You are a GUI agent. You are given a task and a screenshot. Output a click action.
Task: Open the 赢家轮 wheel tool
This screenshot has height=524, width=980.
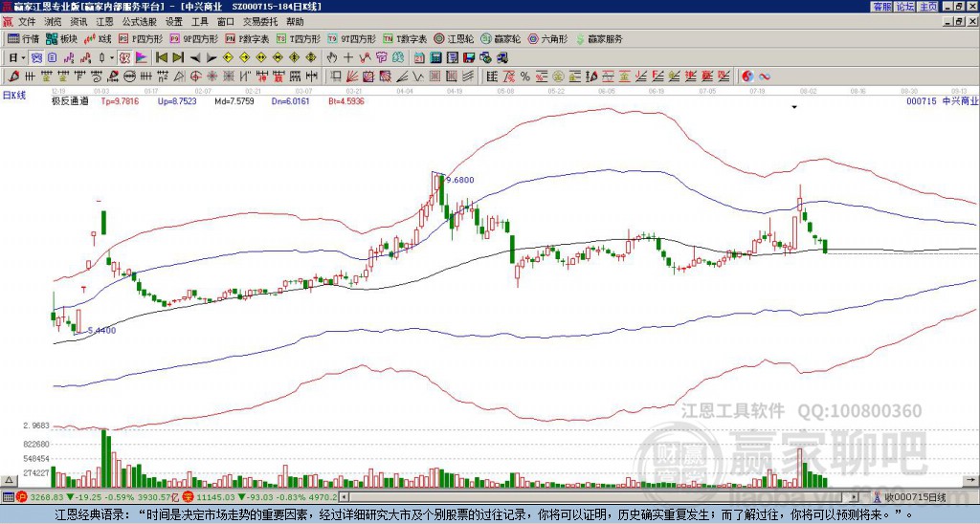click(501, 39)
